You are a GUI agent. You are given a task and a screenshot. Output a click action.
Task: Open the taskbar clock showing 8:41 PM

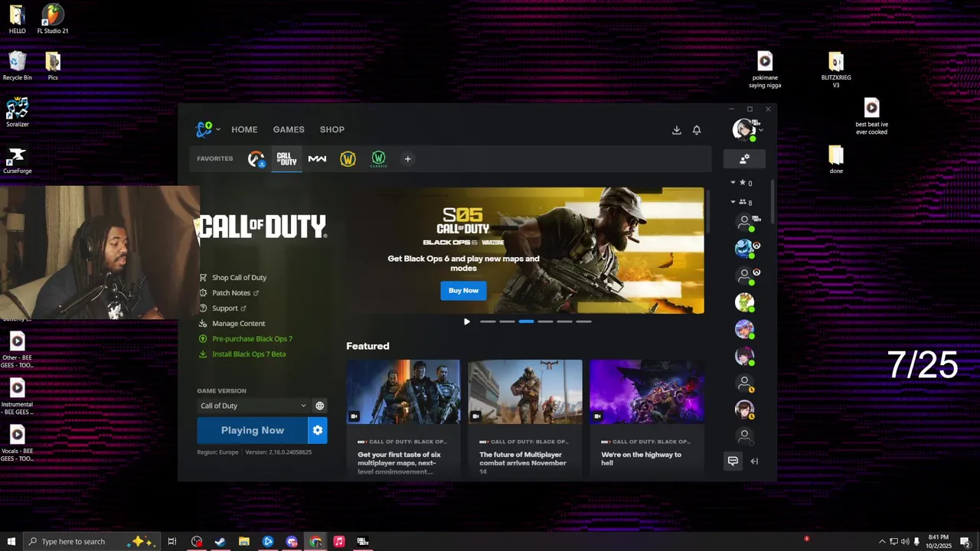938,542
